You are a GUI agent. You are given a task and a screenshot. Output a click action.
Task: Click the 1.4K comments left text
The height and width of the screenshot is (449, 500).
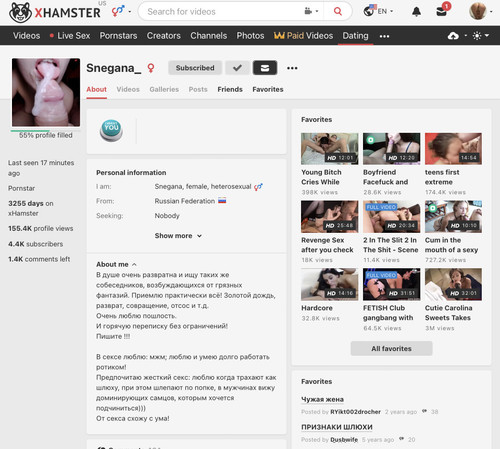coord(39,259)
